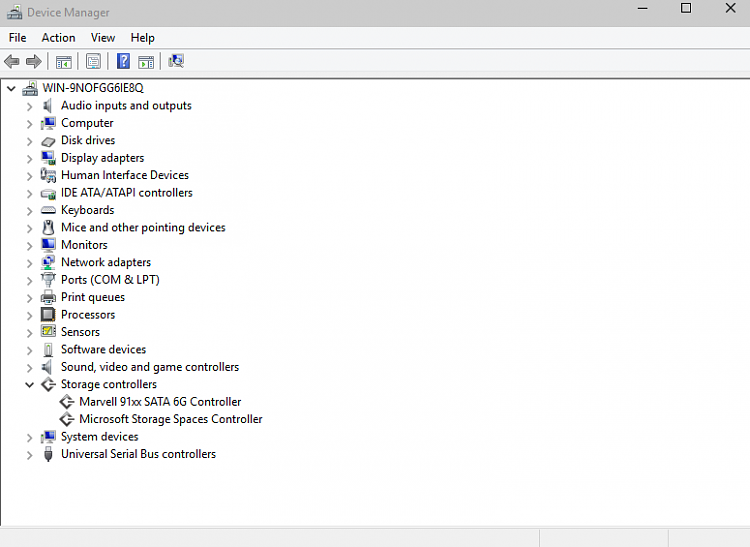750x547 pixels.
Task: Click the Show/Hide Console Tree icon
Action: pos(63,62)
